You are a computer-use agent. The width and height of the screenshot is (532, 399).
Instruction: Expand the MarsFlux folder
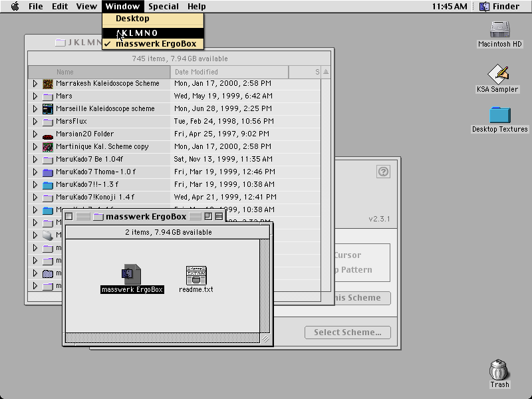(35, 121)
